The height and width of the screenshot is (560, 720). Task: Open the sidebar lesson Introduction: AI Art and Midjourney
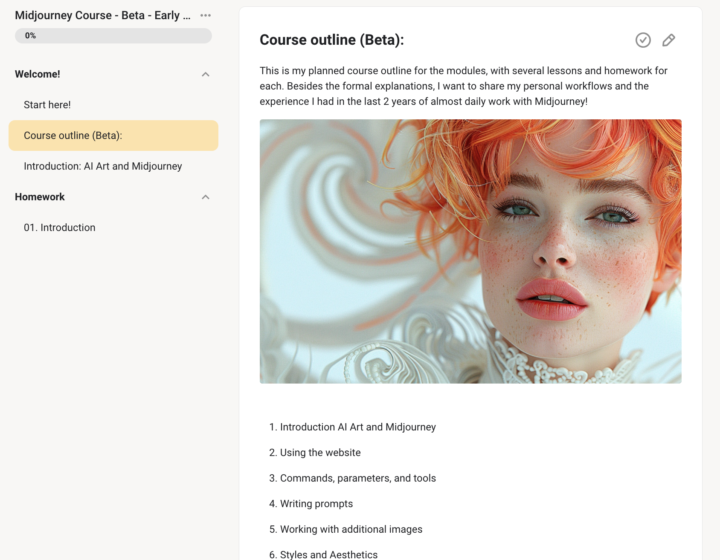pyautogui.click(x=103, y=166)
